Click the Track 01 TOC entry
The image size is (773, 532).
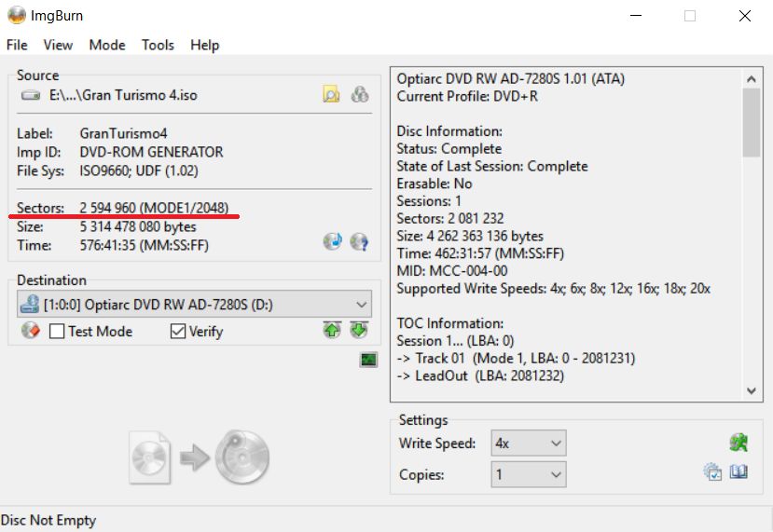click(x=516, y=358)
